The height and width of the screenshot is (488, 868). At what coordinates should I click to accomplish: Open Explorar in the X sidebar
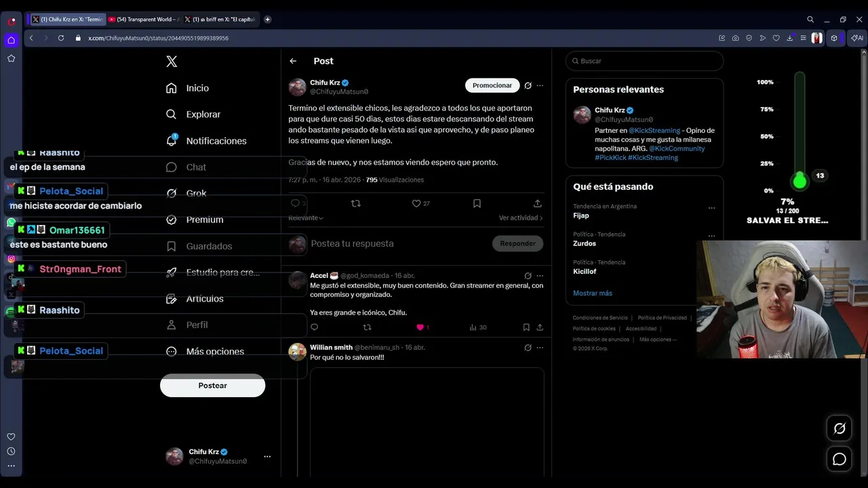(193, 115)
